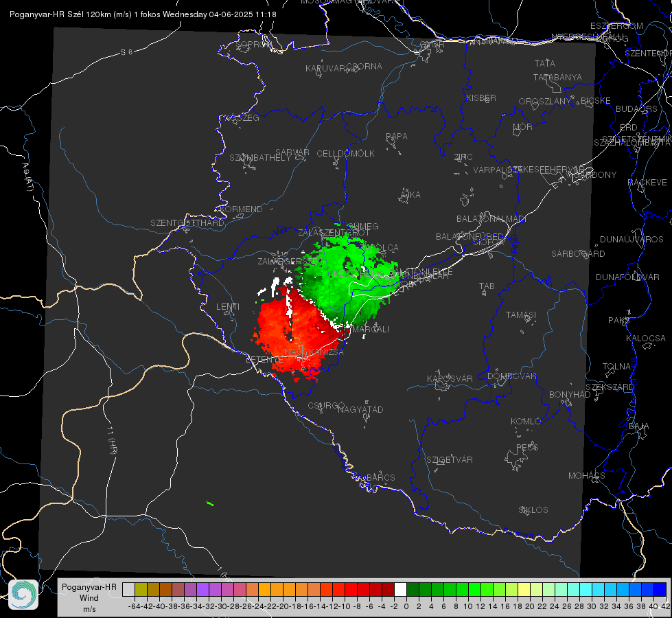Screen dimensions: 672x618
Task: Select the bright green swatch between 10 and 12
Action: click(x=474, y=589)
